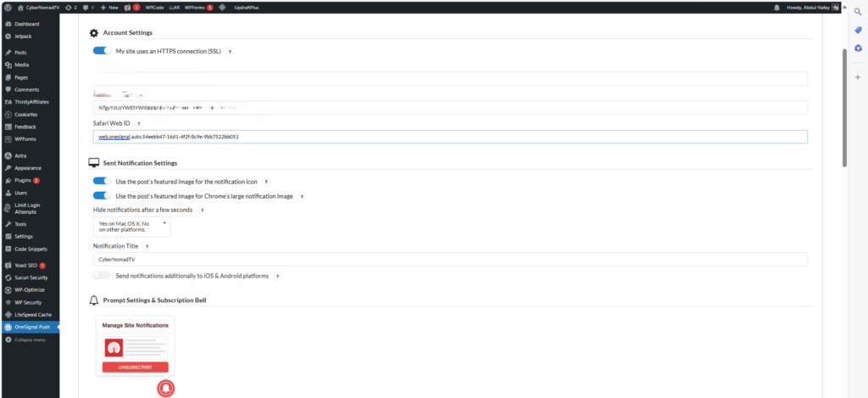Add sidebar app with plus icon
This screenshot has height=398, width=868.
[857, 77]
